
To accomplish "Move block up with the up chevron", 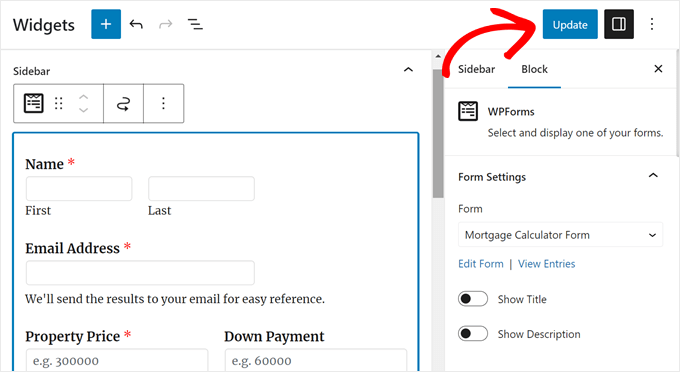I will 84,97.
